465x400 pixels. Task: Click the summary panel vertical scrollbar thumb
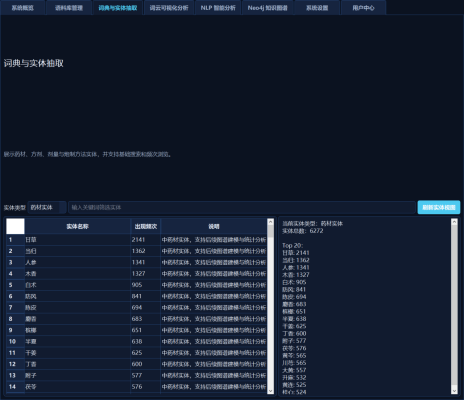[454, 305]
